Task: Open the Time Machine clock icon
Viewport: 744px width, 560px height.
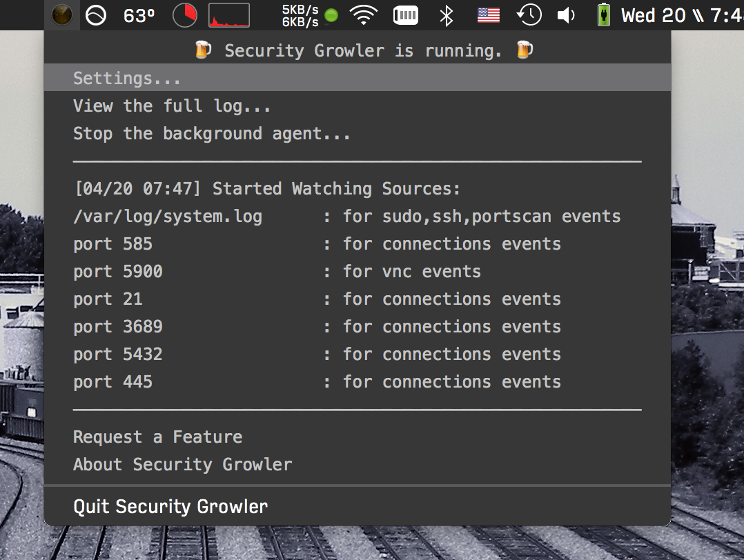Action: 529,14
